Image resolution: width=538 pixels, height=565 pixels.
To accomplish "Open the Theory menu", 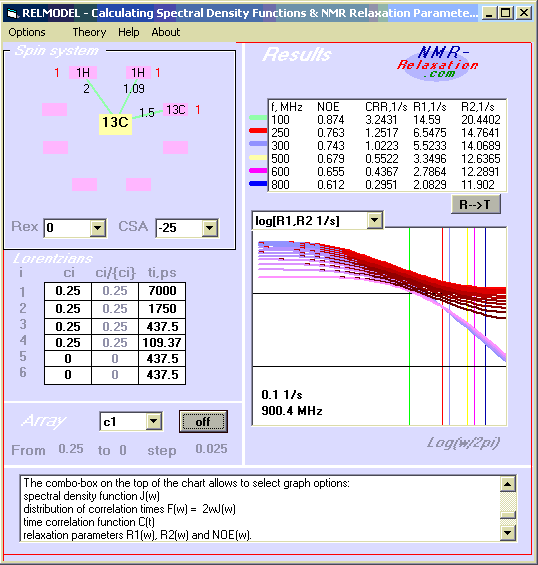I will (89, 32).
